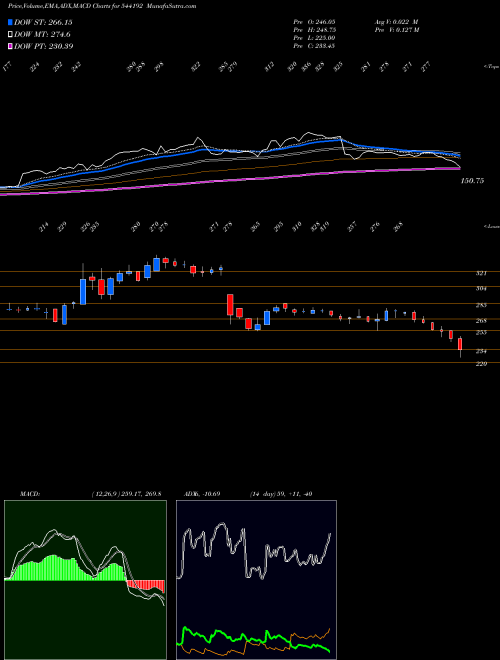
Task: Select the 'DOW ST: 266.15' legend text
Action: tap(43, 23)
